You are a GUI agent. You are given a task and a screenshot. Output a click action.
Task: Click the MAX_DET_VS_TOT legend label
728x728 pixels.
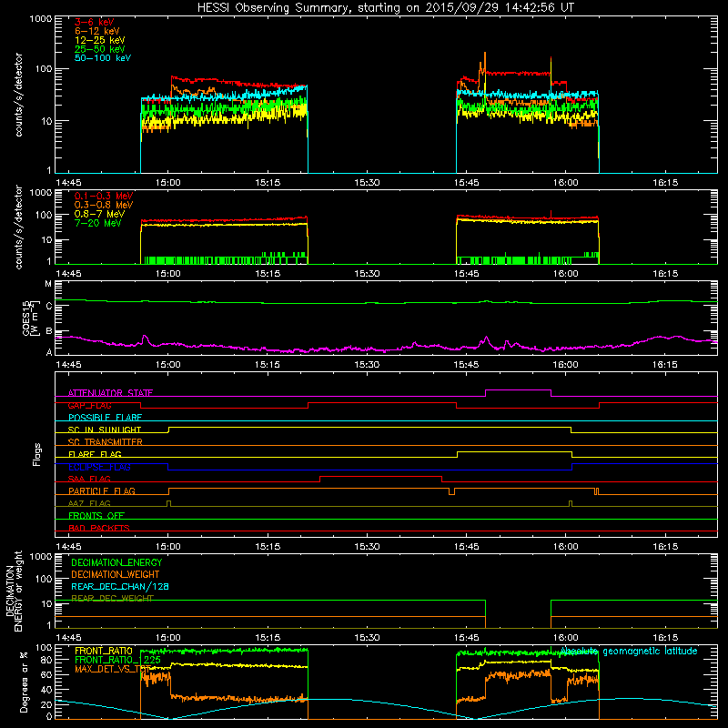tap(113, 669)
